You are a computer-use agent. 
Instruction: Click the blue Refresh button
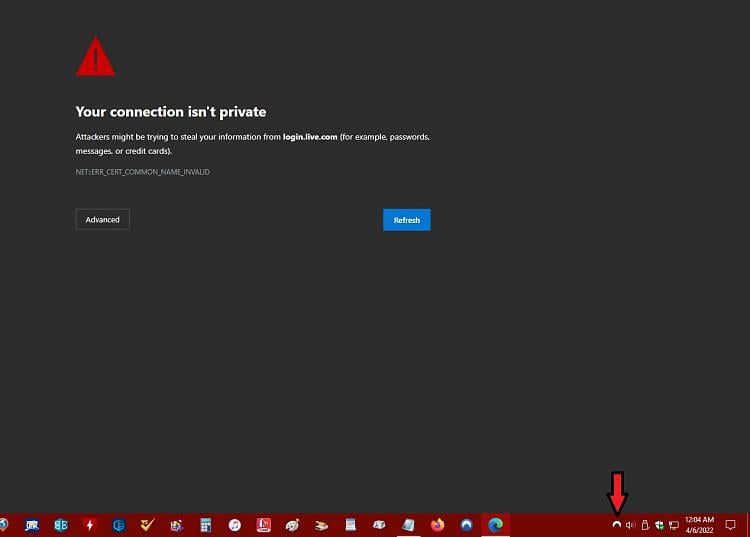pos(407,220)
